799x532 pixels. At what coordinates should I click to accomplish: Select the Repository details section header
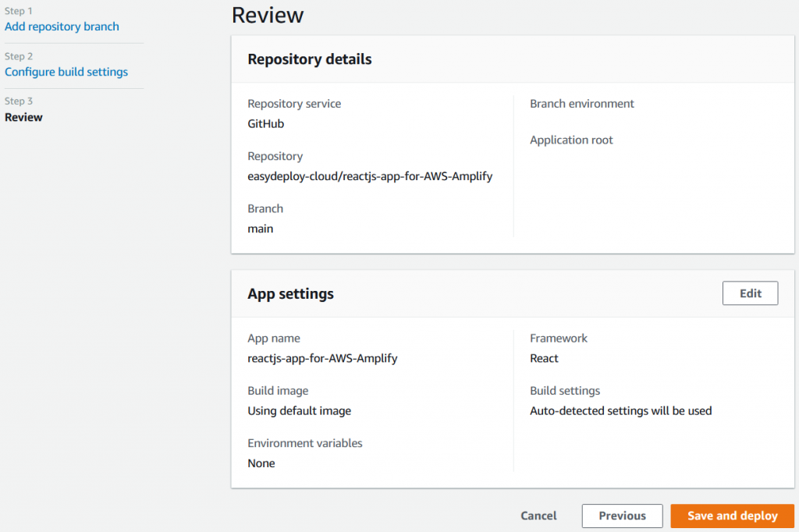309,59
